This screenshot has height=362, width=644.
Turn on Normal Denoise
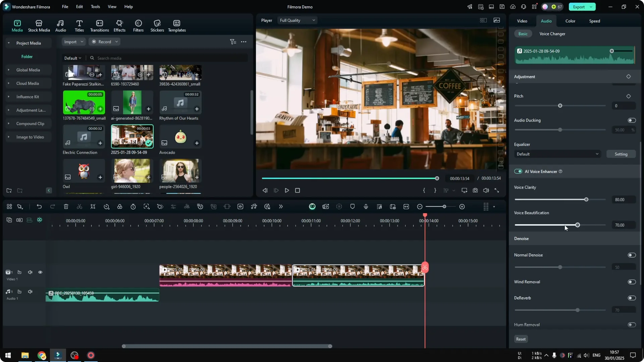(631, 255)
